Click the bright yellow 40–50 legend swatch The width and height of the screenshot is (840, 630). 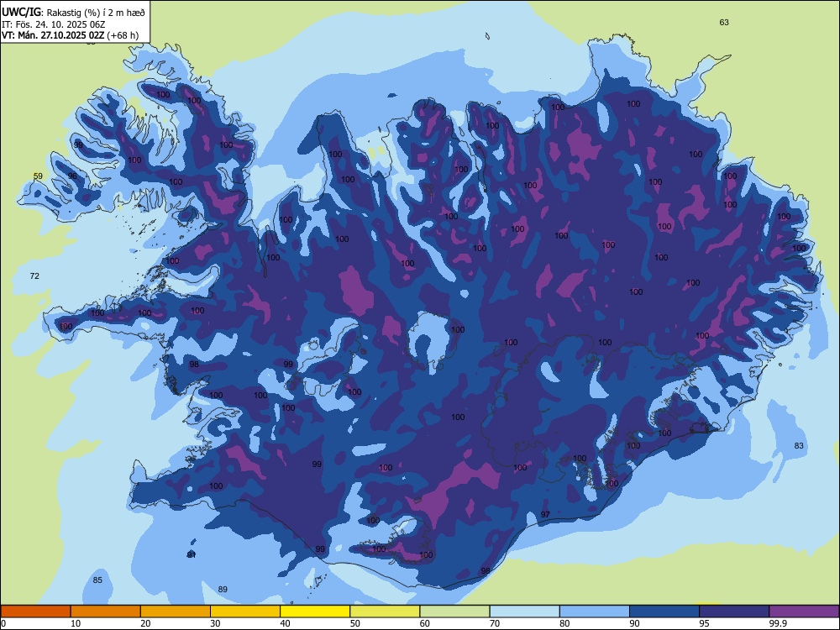tap(315, 612)
